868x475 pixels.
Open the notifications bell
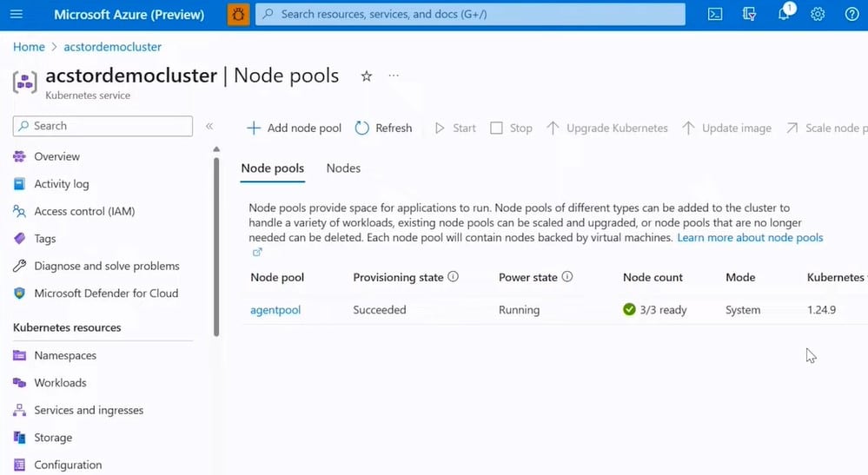(784, 14)
